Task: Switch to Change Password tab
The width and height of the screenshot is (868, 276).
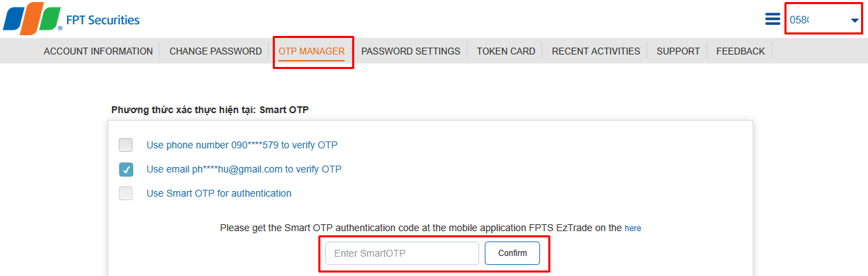Action: (x=215, y=51)
